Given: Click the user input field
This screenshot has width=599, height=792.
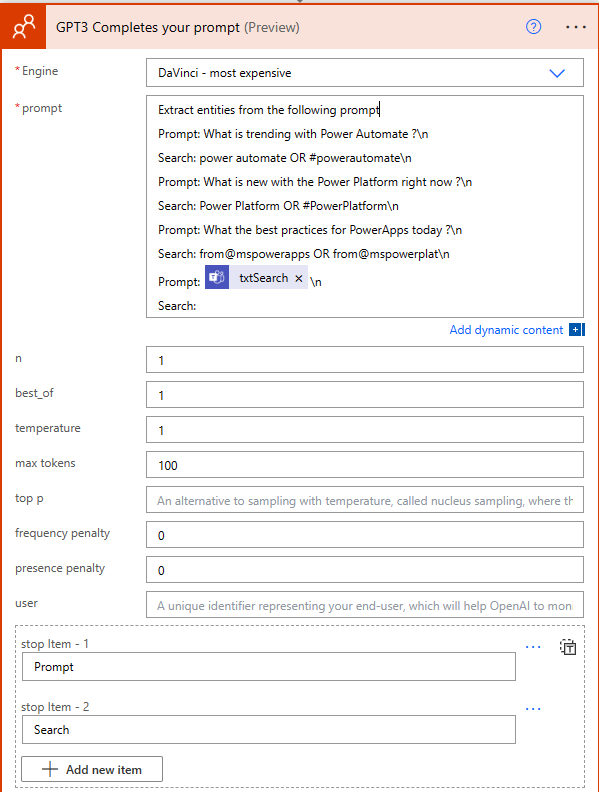Looking at the screenshot, I should [x=365, y=605].
